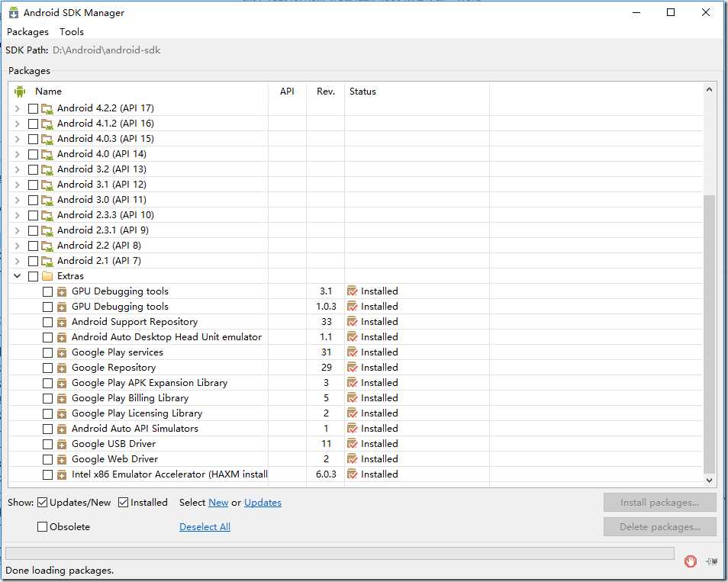The image size is (728, 582).
Task: Open the Tools menu
Action: (x=72, y=32)
